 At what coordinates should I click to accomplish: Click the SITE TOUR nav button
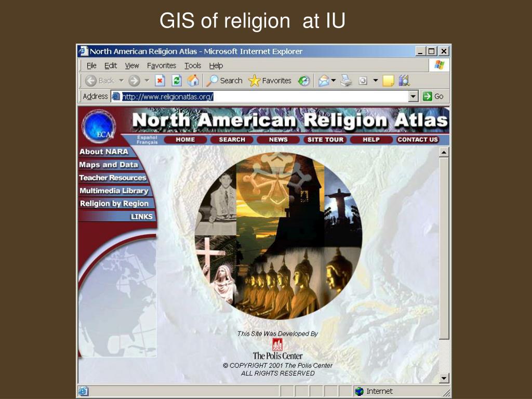pos(325,139)
